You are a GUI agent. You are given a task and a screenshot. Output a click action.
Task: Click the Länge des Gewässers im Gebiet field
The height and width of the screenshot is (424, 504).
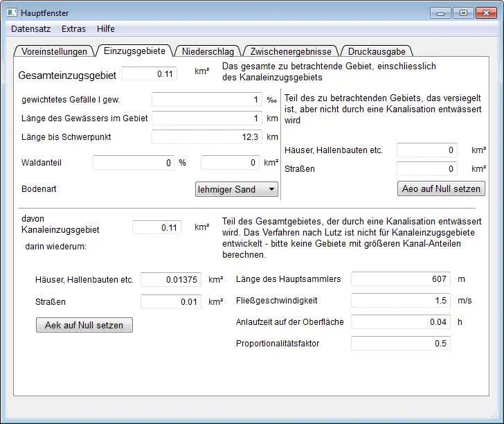[207, 118]
